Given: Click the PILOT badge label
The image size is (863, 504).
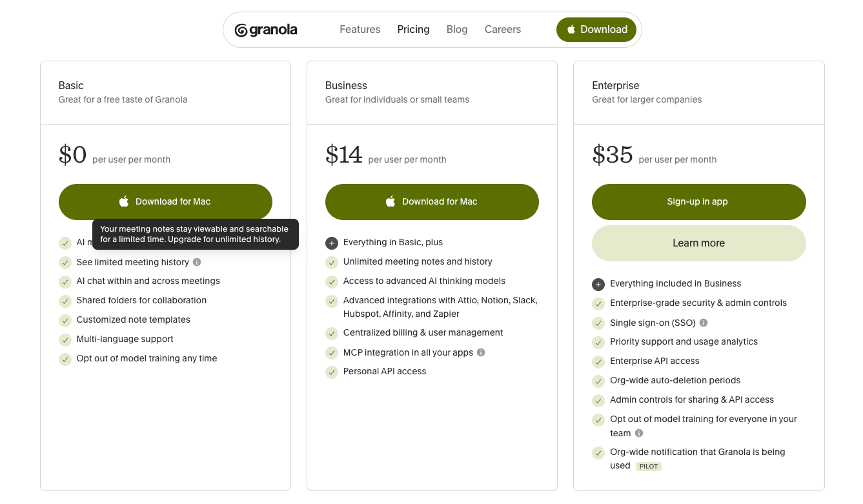Looking at the screenshot, I should point(649,467).
